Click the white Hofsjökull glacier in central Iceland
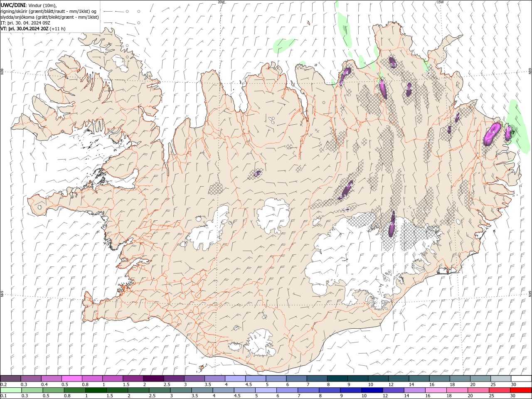This screenshot has width=532, height=399. click(x=273, y=215)
